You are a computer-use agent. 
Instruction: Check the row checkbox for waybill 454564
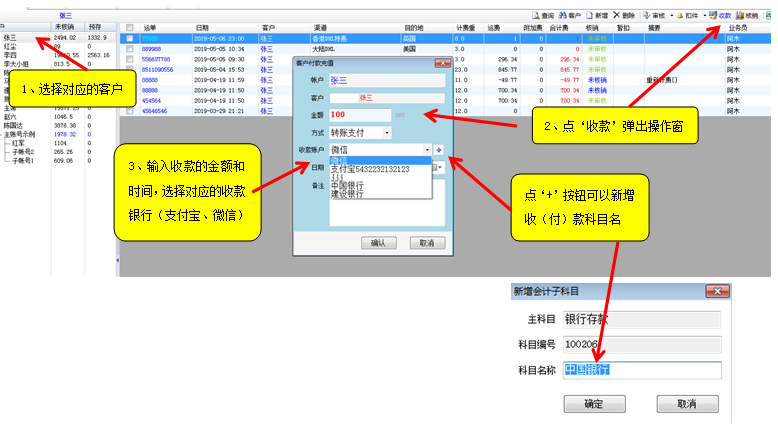[129, 100]
